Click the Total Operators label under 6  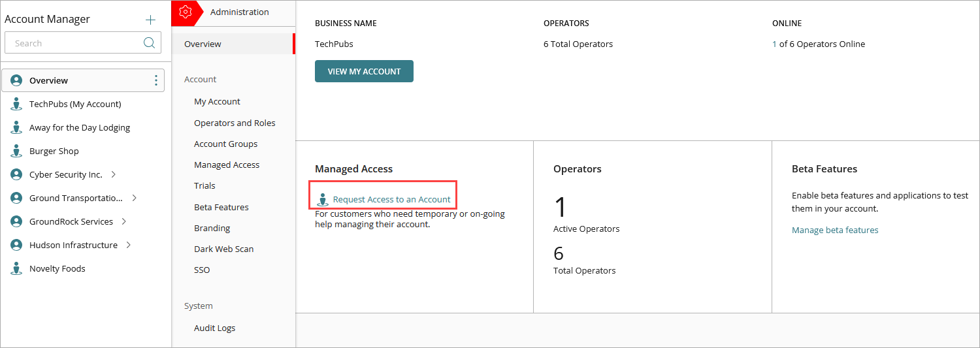(x=585, y=270)
